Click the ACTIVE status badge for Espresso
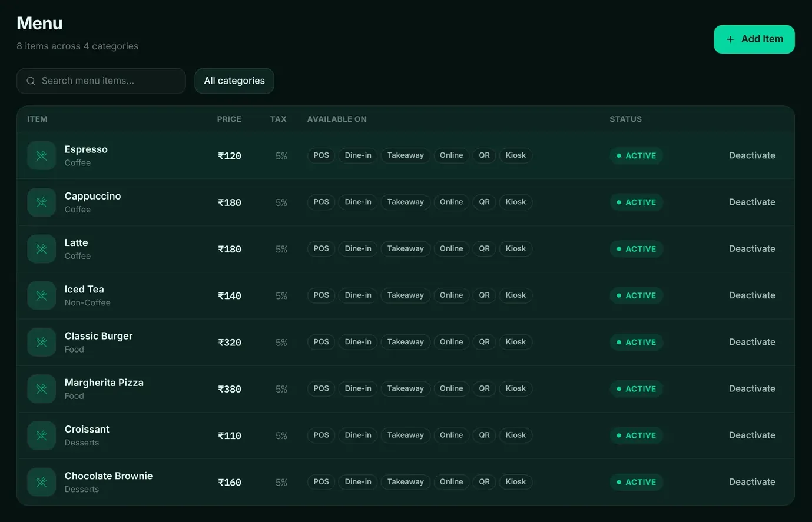This screenshot has height=522, width=812. (x=636, y=155)
